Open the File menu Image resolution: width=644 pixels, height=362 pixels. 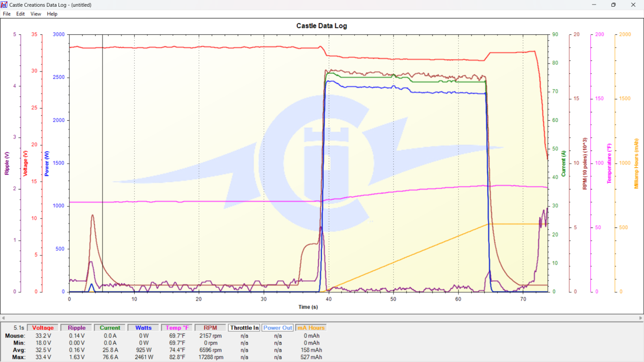[x=7, y=14]
